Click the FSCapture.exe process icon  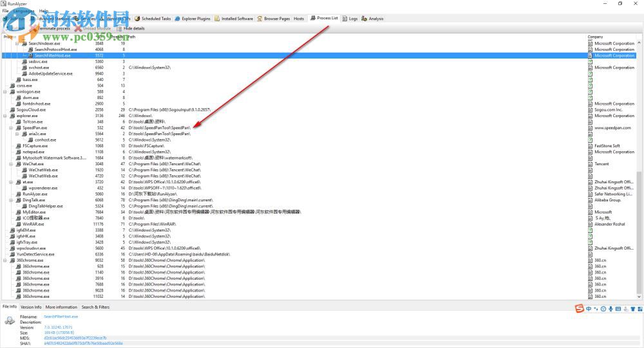point(19,145)
